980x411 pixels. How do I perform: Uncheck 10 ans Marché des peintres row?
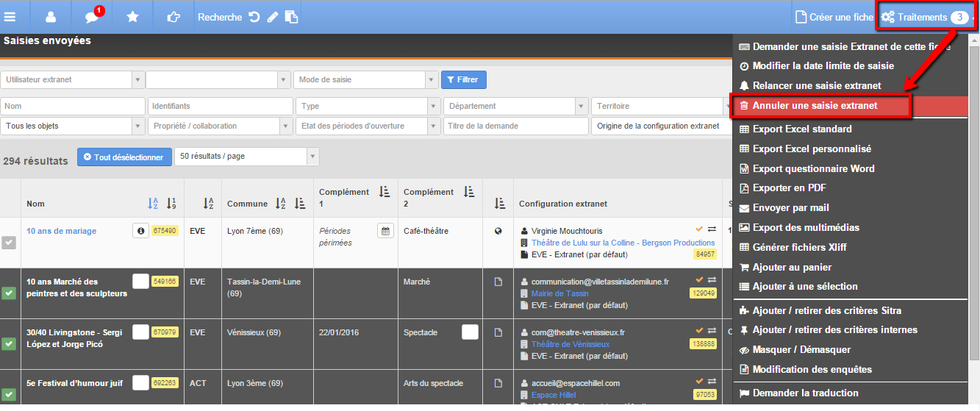click(9, 293)
